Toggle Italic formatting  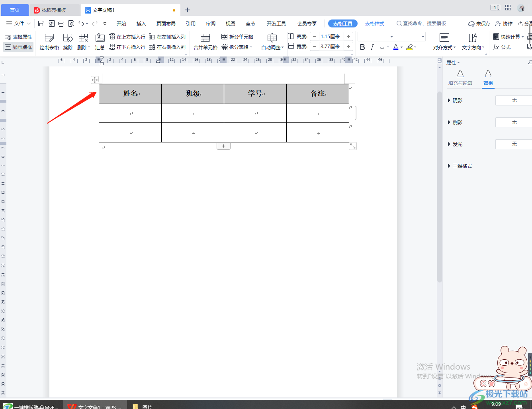coord(372,47)
